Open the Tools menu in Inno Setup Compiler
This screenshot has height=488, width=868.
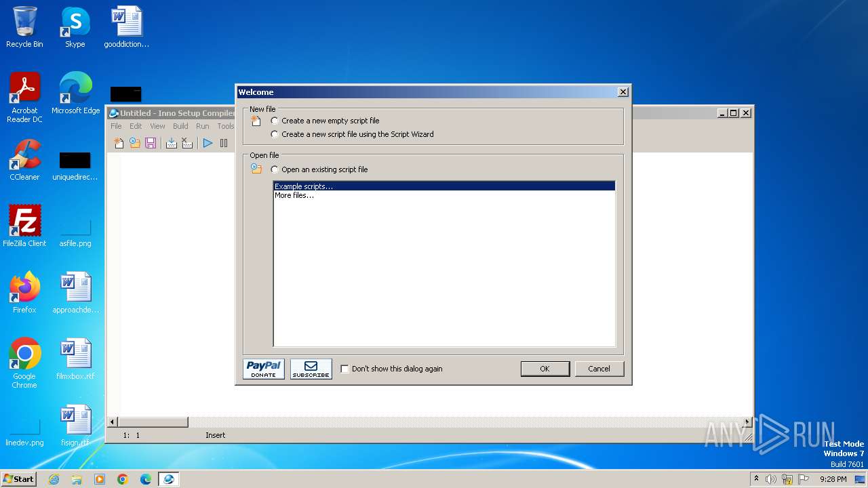[x=226, y=126]
